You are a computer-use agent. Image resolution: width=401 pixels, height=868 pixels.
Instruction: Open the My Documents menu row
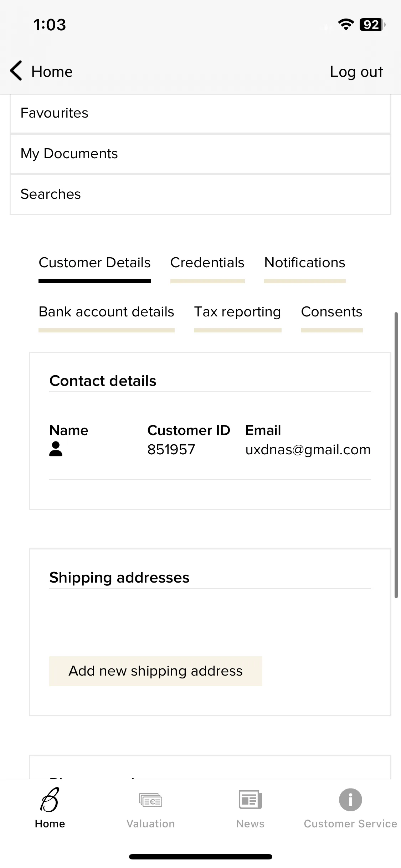(x=200, y=154)
